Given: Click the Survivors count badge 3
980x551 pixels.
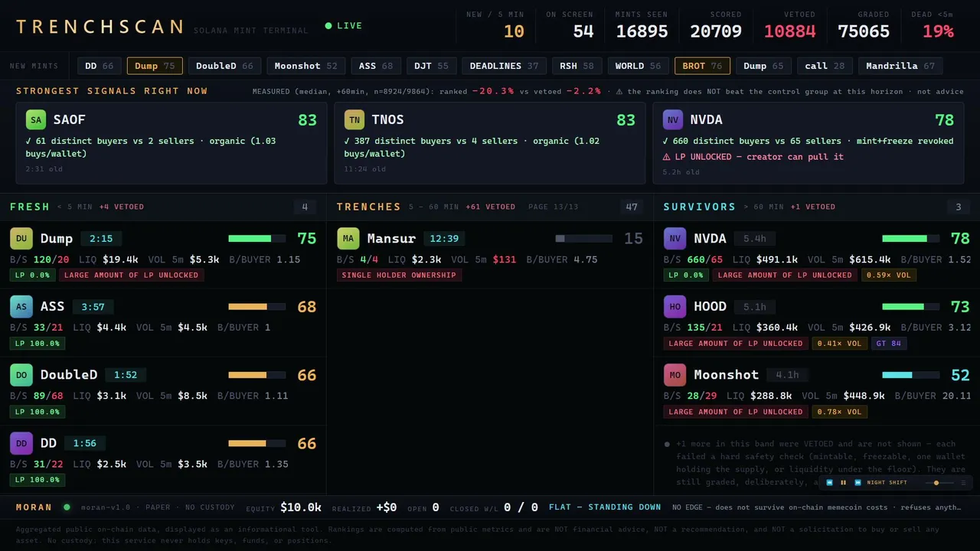Looking at the screenshot, I should click(959, 207).
